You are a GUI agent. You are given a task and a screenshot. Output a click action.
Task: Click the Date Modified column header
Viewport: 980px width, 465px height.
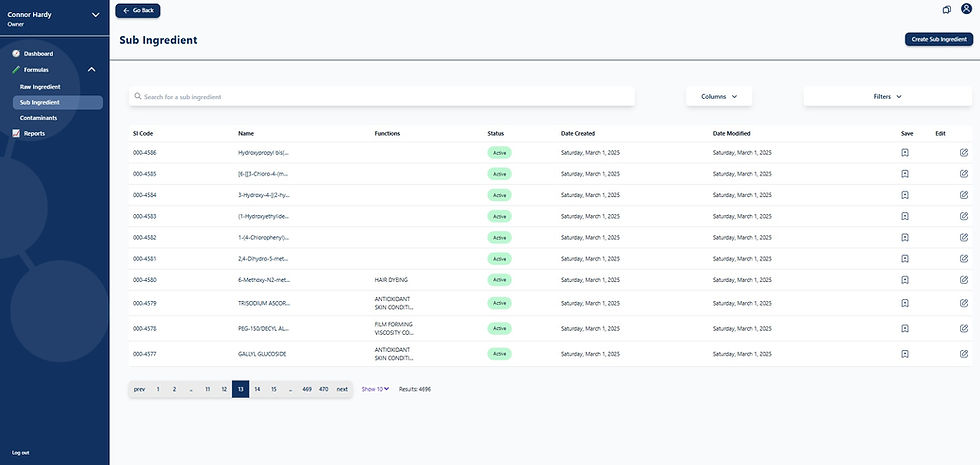pos(731,134)
